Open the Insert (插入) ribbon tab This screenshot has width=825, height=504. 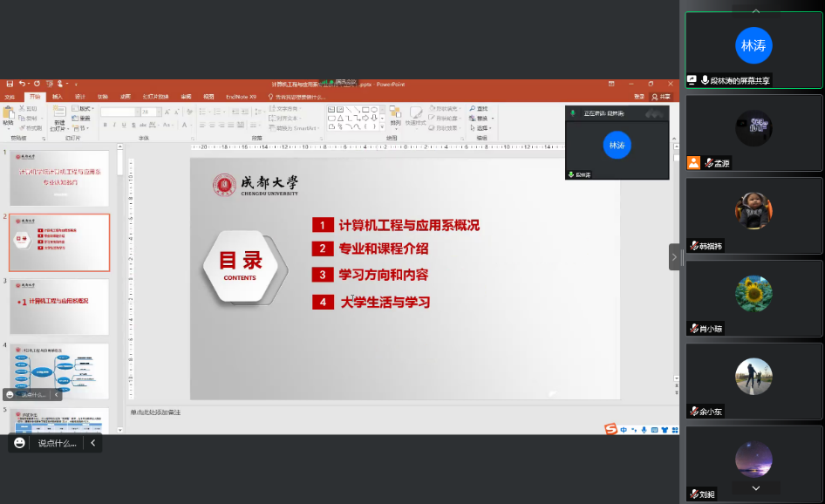pos(57,97)
